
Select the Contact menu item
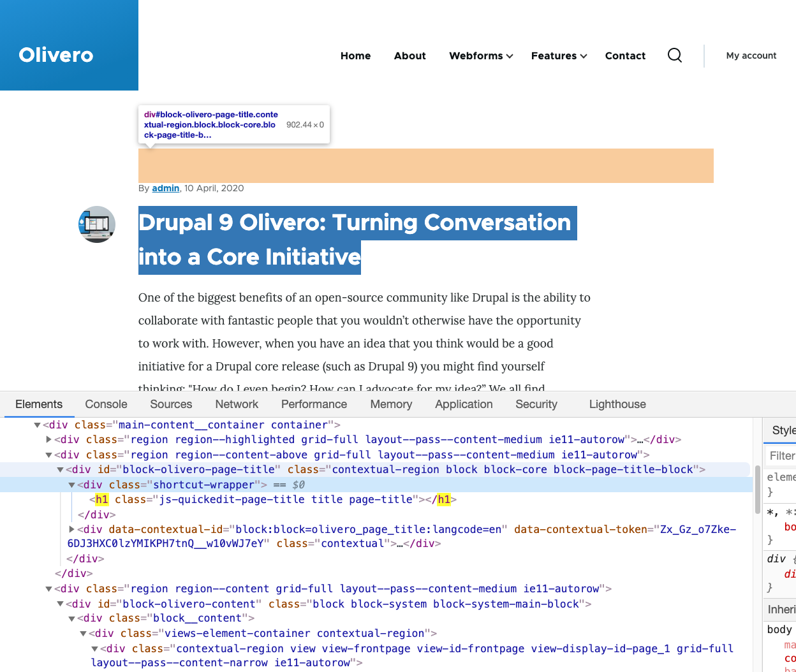click(625, 56)
